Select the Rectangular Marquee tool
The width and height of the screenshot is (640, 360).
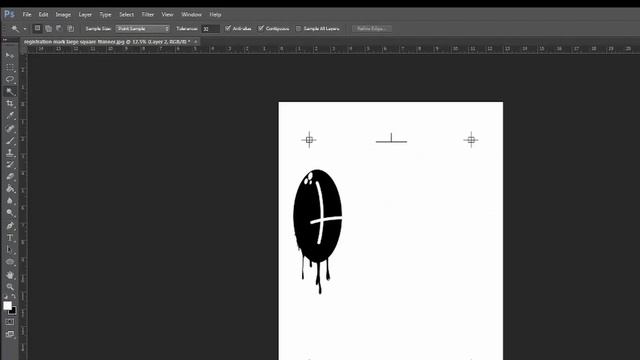[x=10, y=67]
